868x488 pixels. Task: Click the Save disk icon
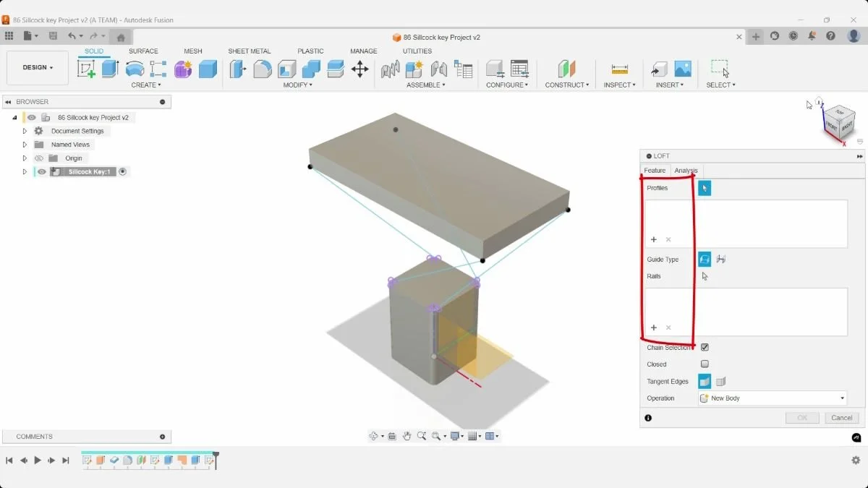pyautogui.click(x=53, y=36)
